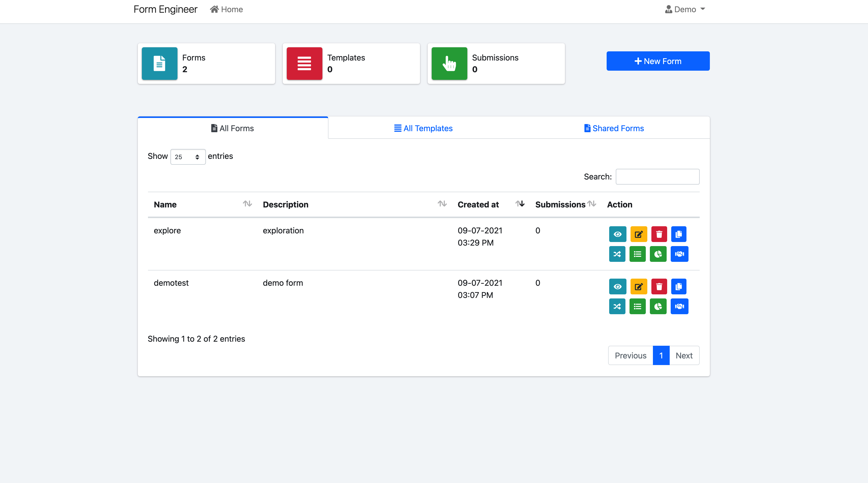Click the edit icon for demotest form
868x483 pixels.
coord(638,287)
